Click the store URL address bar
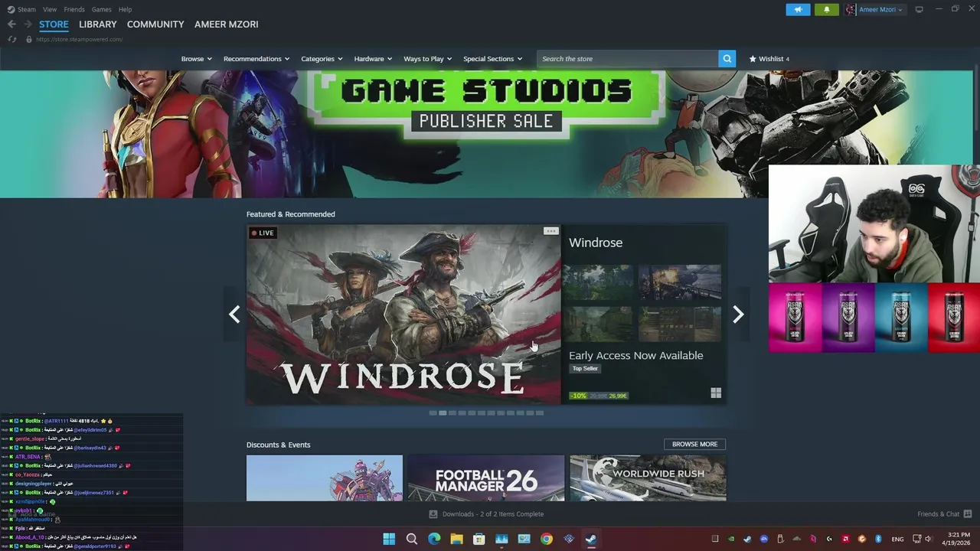This screenshot has width=980, height=551. pos(79,39)
